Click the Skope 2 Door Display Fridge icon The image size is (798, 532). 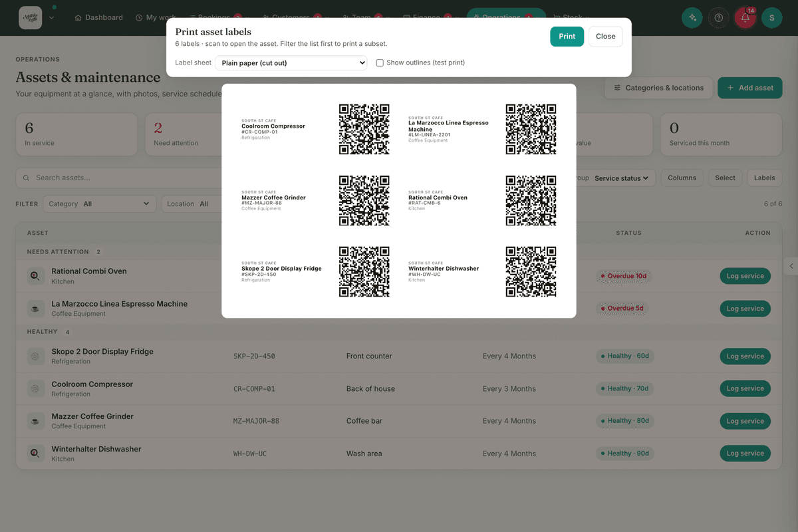click(x=35, y=356)
